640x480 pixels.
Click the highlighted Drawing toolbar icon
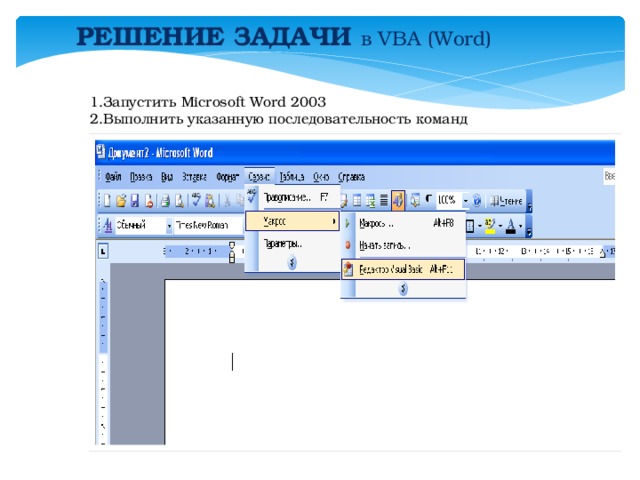tap(398, 200)
